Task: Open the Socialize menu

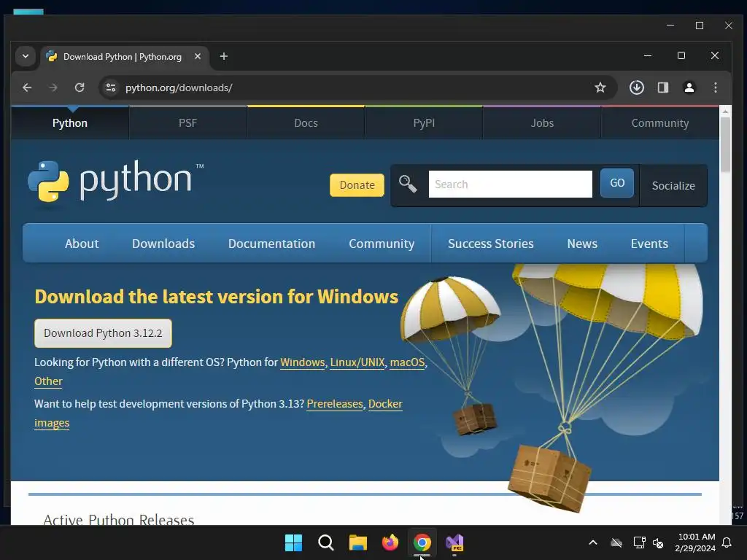Action: [673, 186]
